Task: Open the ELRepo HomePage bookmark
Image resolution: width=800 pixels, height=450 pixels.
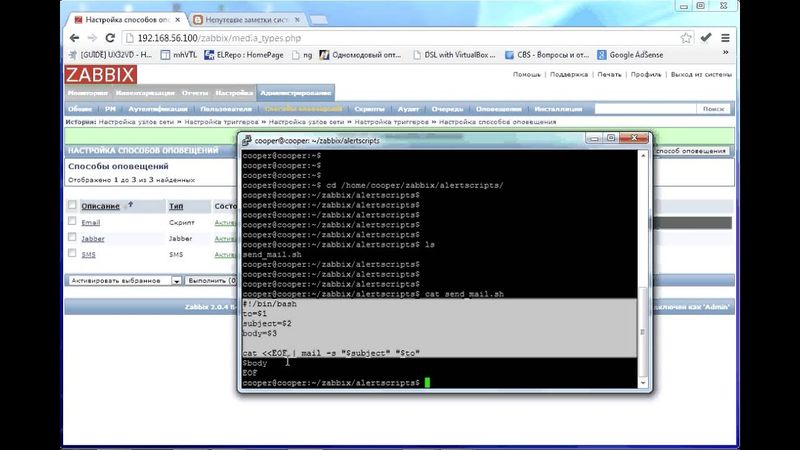Action: click(x=243, y=55)
